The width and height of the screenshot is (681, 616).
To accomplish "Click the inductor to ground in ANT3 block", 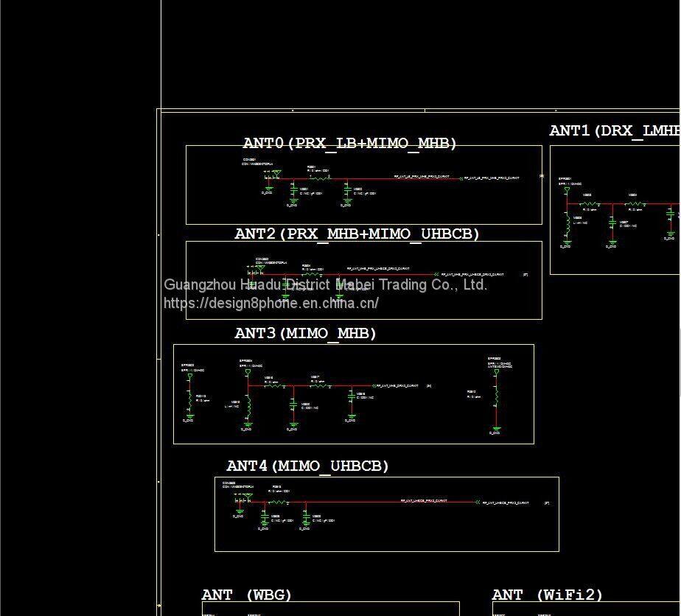I will (x=248, y=406).
